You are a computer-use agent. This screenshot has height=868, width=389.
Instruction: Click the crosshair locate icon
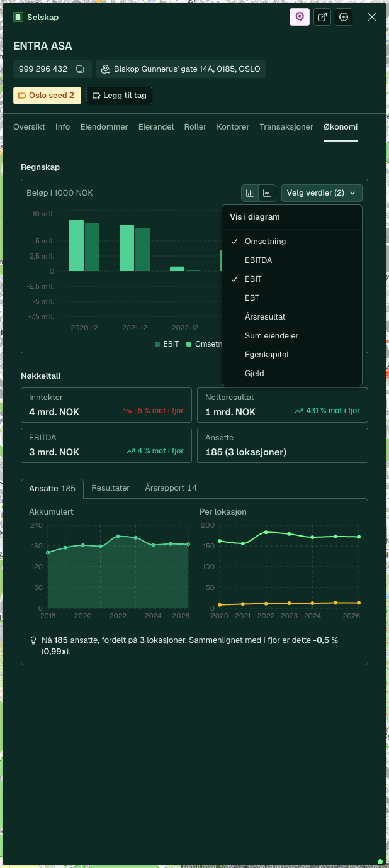[344, 17]
